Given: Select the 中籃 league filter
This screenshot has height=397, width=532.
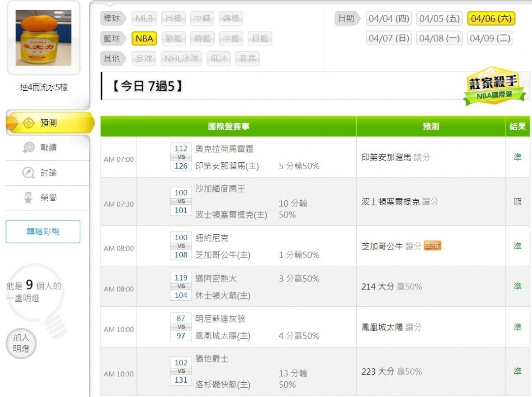Looking at the screenshot, I should 231,38.
